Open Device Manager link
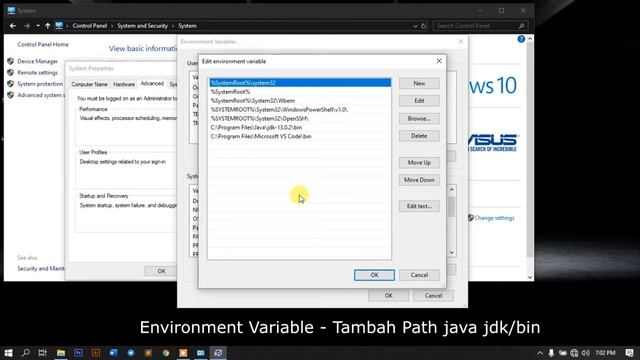Viewport: 640px width, 360px height. point(38,61)
